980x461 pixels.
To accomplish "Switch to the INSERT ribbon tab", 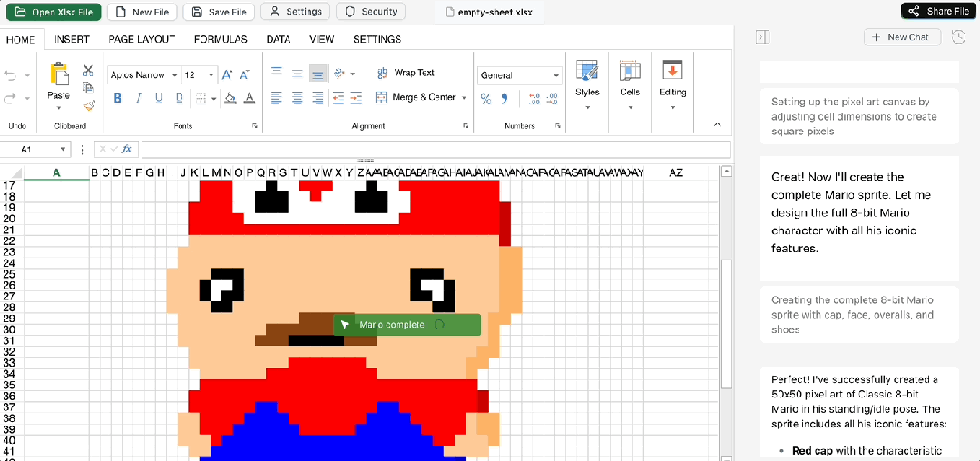I will (x=72, y=39).
